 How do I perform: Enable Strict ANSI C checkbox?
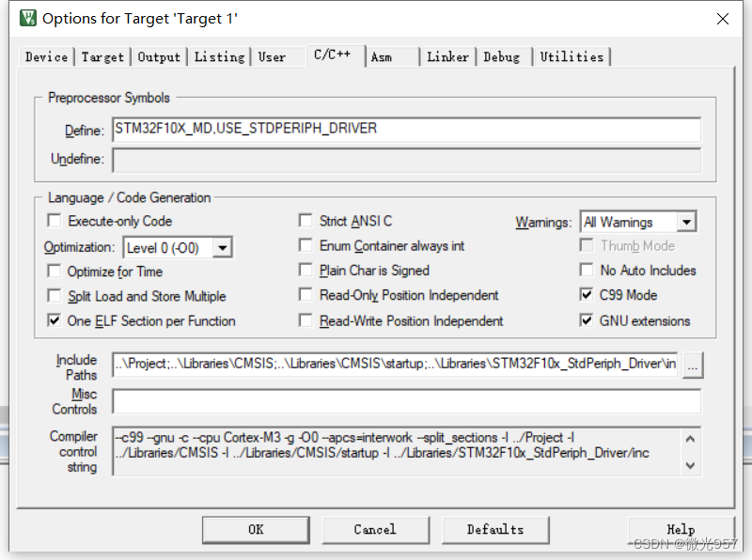pos(305,221)
